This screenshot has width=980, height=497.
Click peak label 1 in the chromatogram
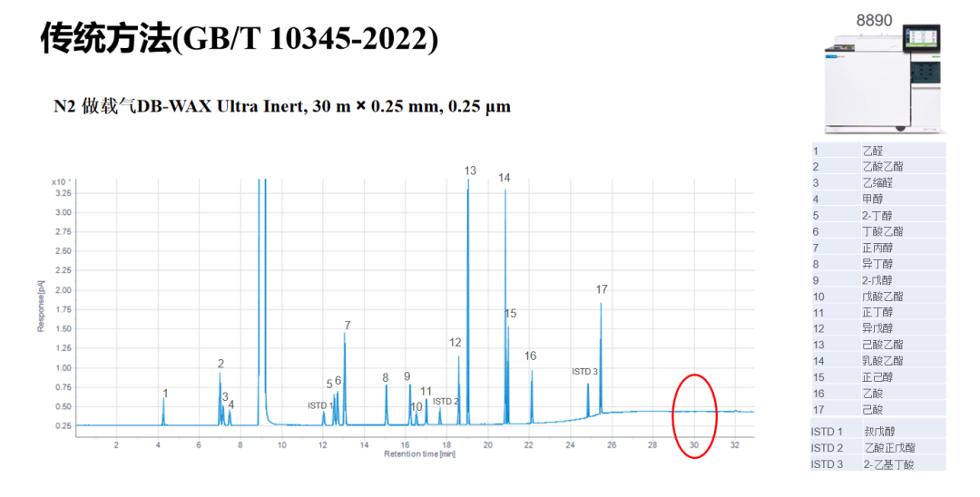pyautogui.click(x=165, y=394)
